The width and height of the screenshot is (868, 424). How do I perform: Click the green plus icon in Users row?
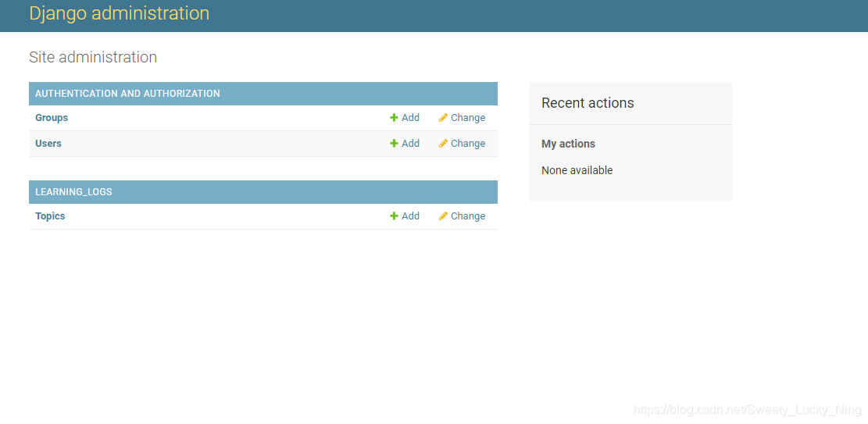point(394,144)
